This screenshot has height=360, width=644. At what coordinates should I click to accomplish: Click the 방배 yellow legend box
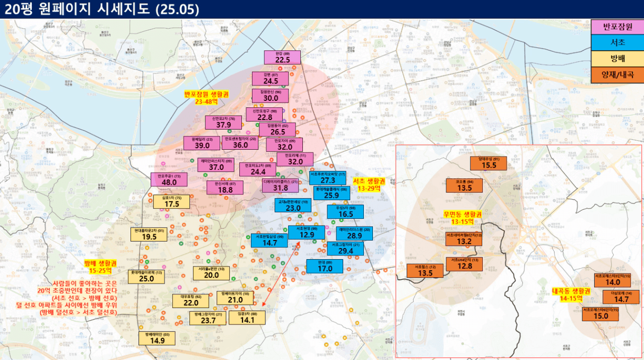coord(617,58)
